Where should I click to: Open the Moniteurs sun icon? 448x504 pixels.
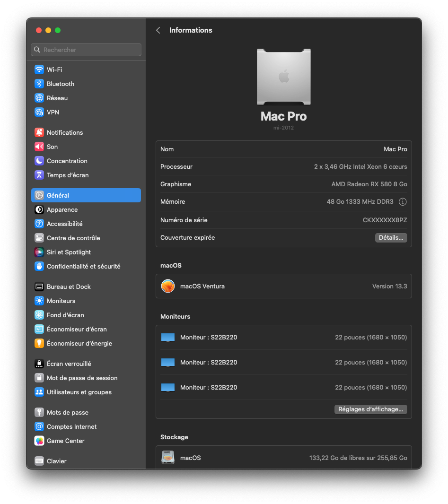point(39,301)
